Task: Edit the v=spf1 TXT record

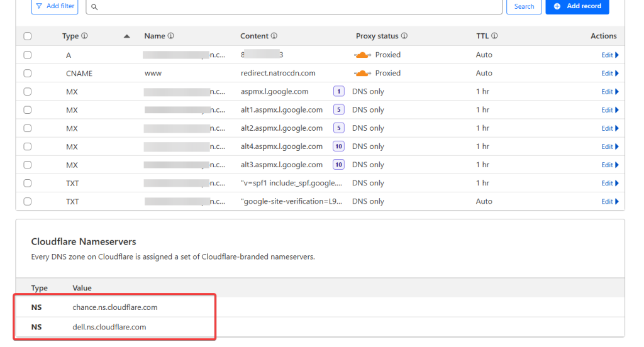Action: point(610,183)
